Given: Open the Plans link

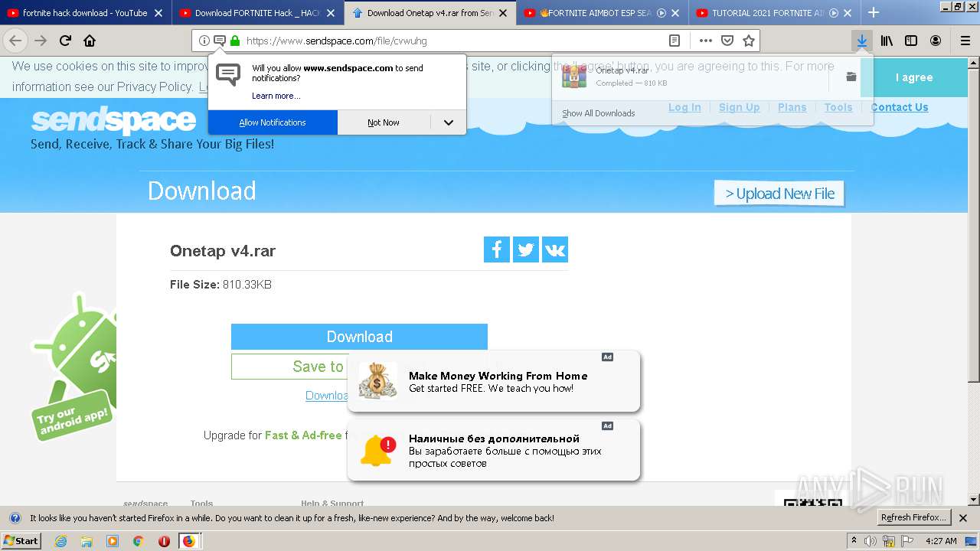Looking at the screenshot, I should click(792, 107).
